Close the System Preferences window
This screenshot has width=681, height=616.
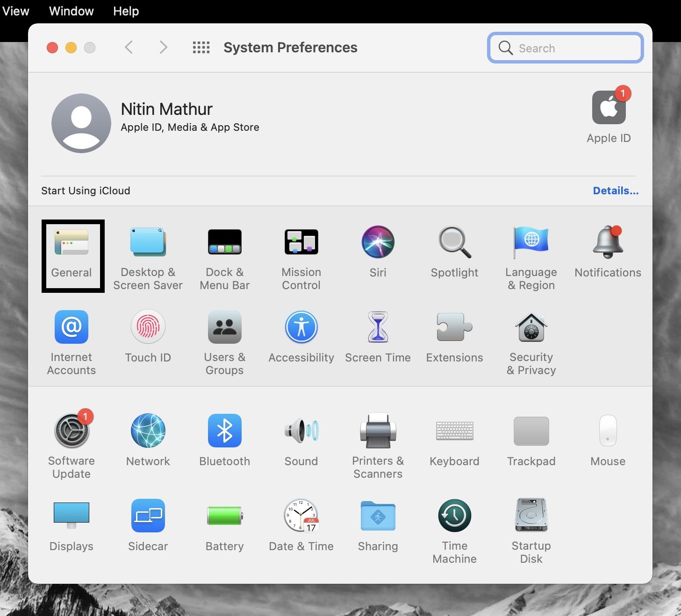[52, 48]
